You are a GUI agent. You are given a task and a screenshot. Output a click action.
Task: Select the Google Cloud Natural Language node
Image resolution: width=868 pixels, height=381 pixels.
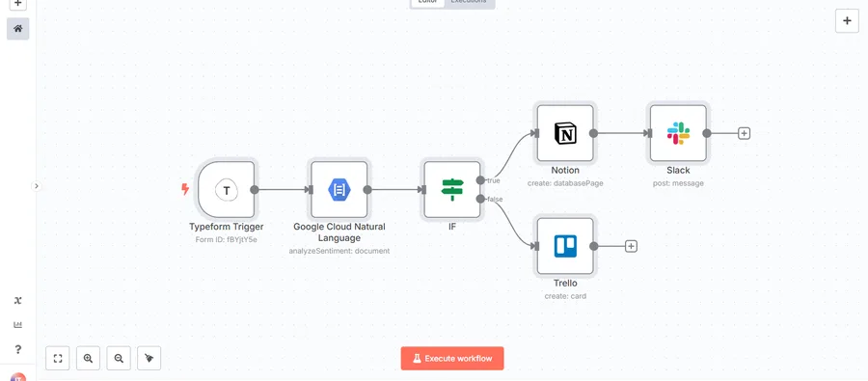point(339,190)
